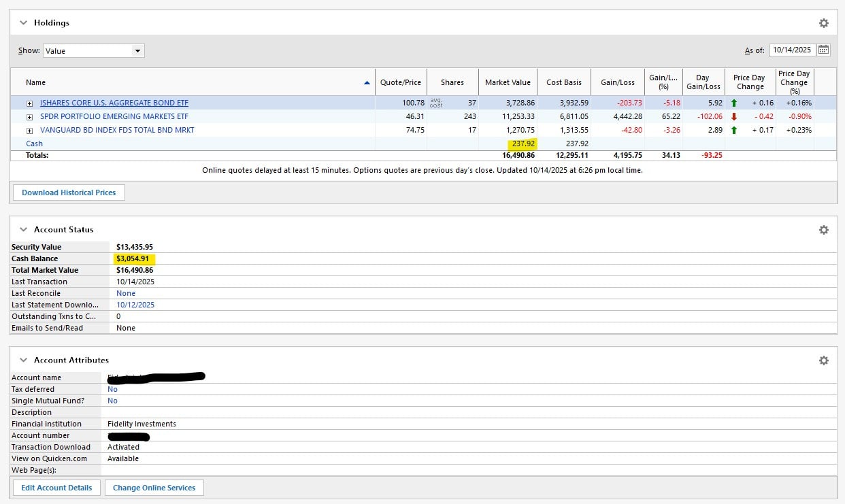Viewport: 845px width, 504px height.
Task: Sort by Market Value column header
Action: [508, 82]
